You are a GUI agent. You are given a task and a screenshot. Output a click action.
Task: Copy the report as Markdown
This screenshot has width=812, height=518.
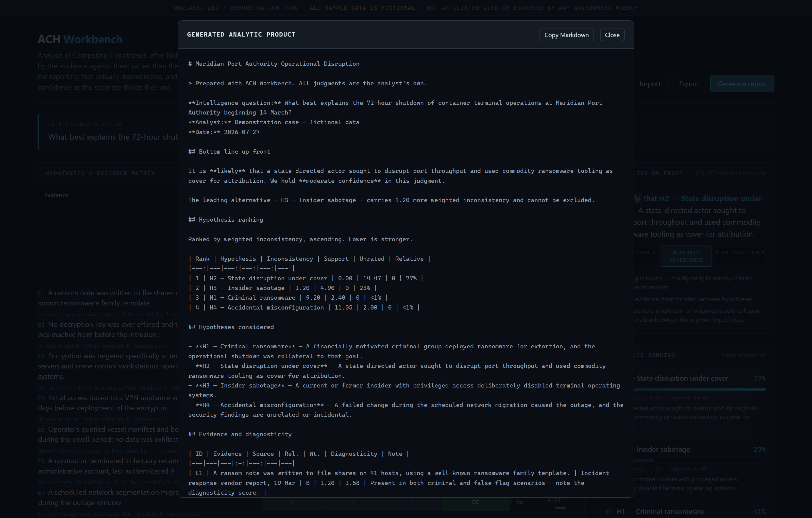click(x=567, y=35)
